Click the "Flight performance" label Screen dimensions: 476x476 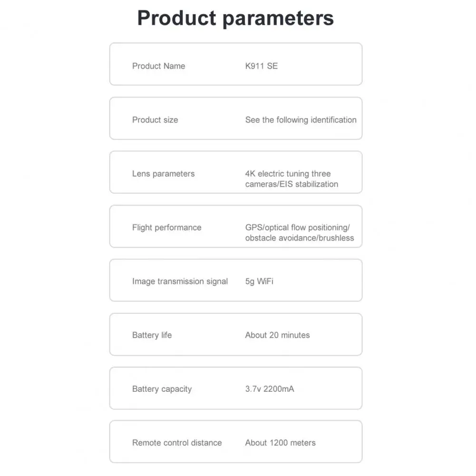click(166, 227)
